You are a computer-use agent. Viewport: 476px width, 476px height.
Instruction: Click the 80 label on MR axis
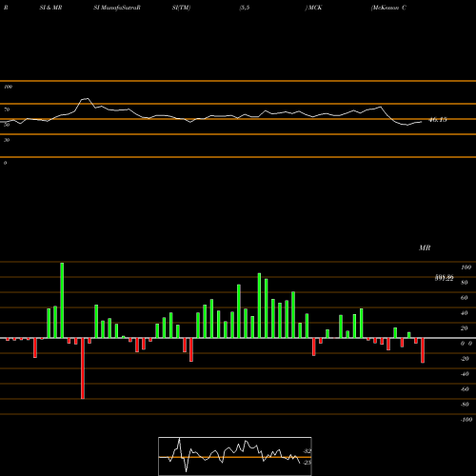[x=465, y=283]
